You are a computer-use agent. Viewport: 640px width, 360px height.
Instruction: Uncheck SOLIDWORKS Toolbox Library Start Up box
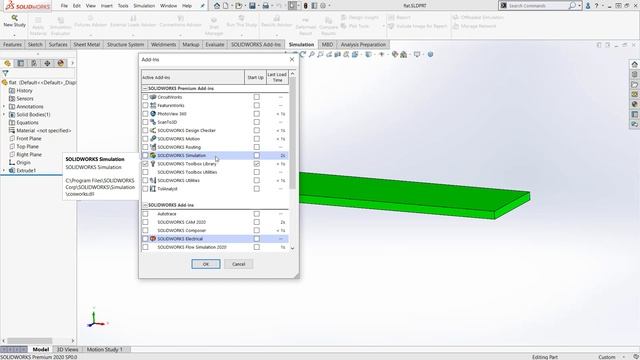pyautogui.click(x=256, y=164)
